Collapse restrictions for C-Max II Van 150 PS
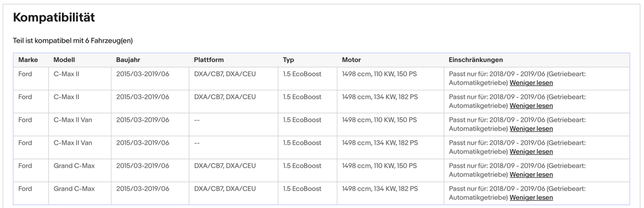 pos(531,129)
